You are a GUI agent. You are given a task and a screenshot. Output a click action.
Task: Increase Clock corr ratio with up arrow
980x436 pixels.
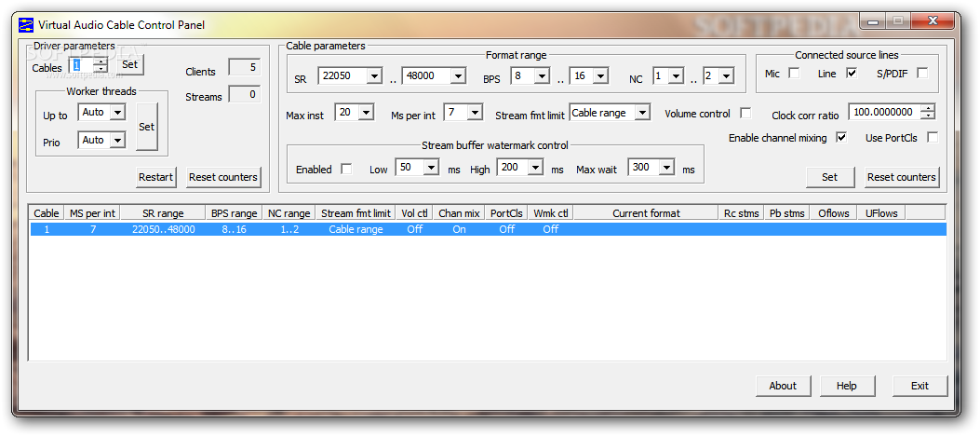(x=930, y=109)
